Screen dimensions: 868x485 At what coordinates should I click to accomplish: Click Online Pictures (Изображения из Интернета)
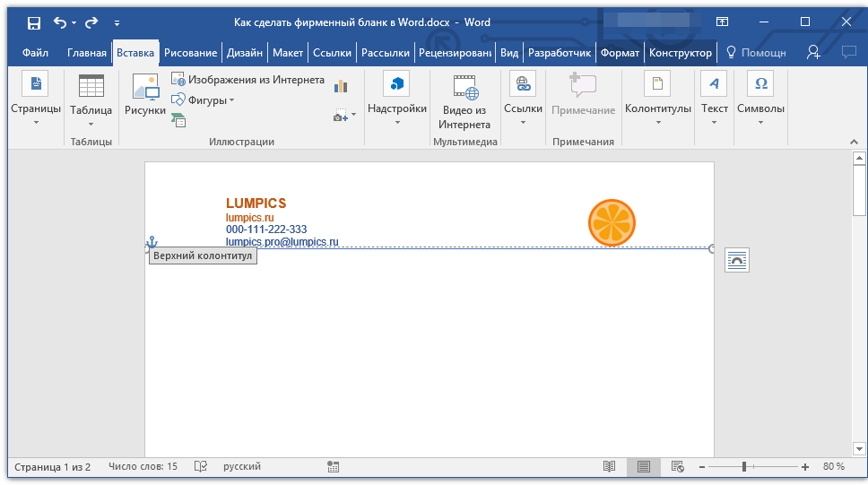coord(248,80)
